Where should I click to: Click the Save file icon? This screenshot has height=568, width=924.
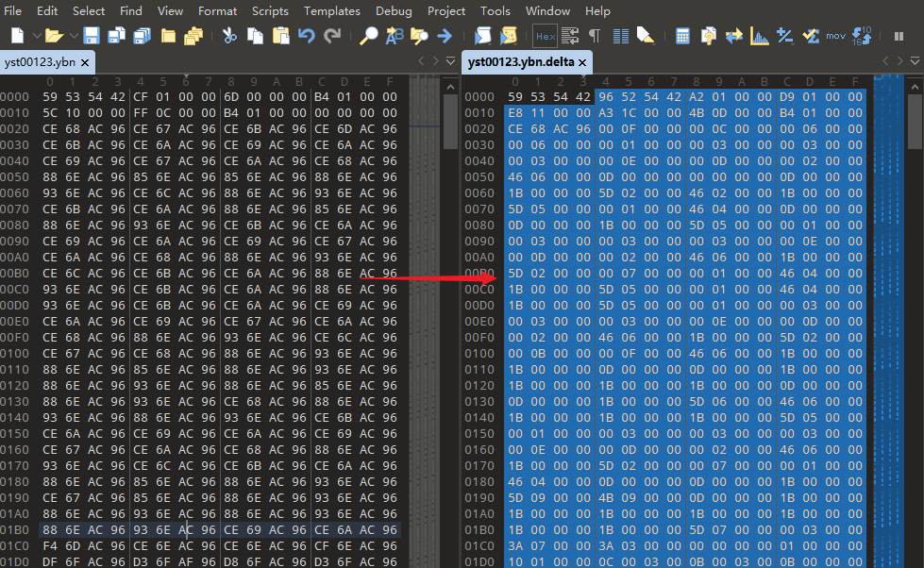point(92,36)
